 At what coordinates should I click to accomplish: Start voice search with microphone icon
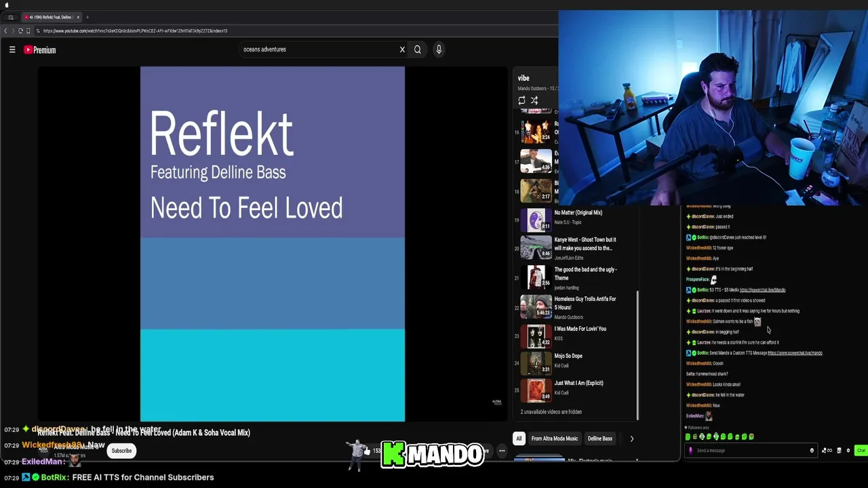439,49
